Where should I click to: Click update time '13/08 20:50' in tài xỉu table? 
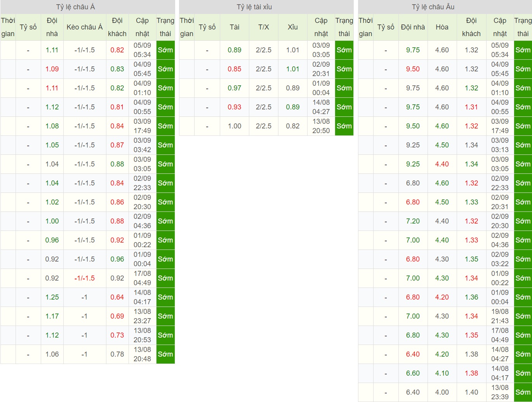pos(321,126)
